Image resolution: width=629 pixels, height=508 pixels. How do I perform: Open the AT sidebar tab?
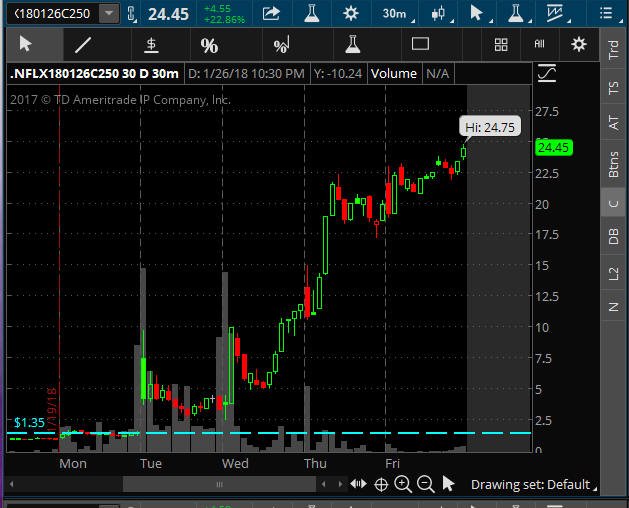click(614, 122)
